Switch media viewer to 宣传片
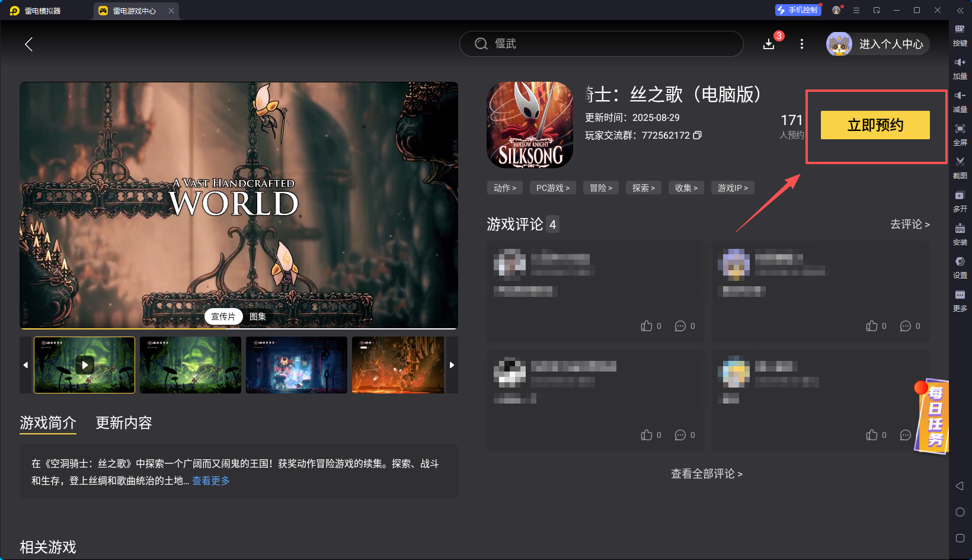Image resolution: width=972 pixels, height=560 pixels. pyautogui.click(x=223, y=316)
